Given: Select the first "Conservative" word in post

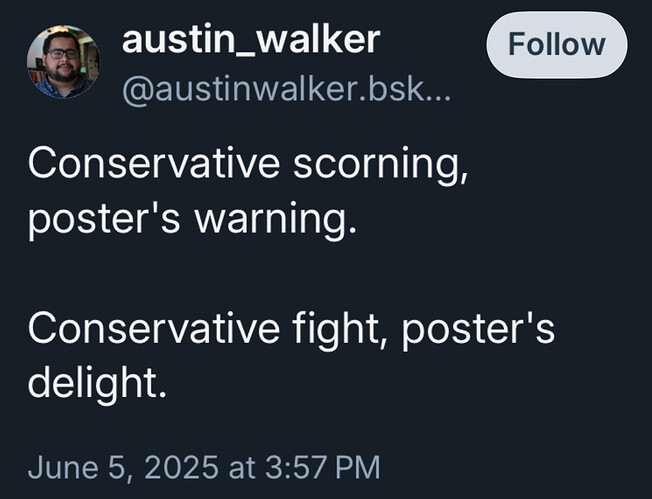Looking at the screenshot, I should 154,163.
